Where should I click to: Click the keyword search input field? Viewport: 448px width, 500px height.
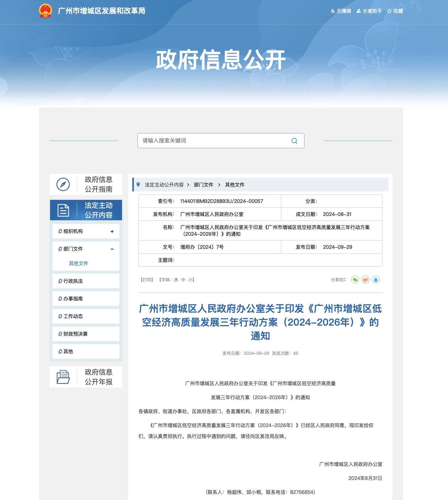[x=212, y=141]
